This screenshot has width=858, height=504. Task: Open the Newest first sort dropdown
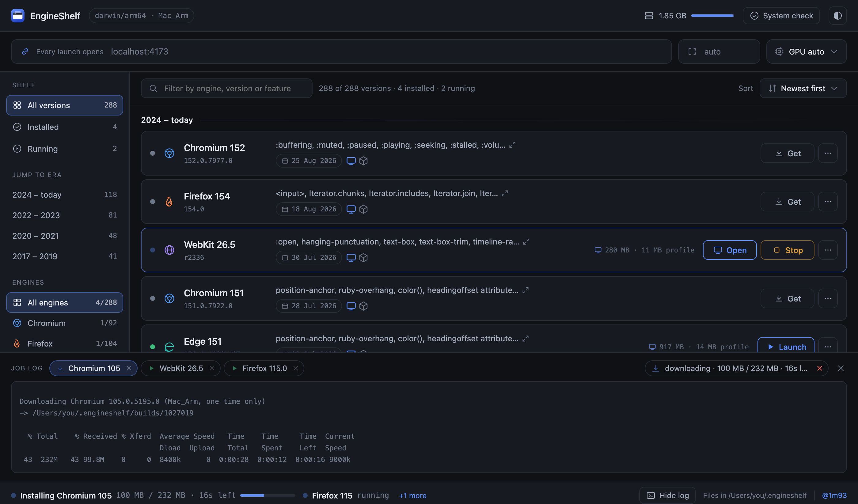[803, 88]
